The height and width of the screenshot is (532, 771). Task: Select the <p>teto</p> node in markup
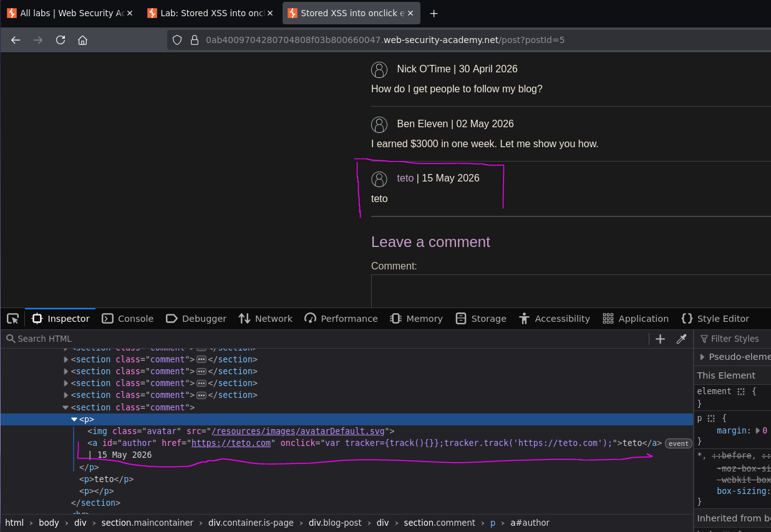tap(106, 479)
